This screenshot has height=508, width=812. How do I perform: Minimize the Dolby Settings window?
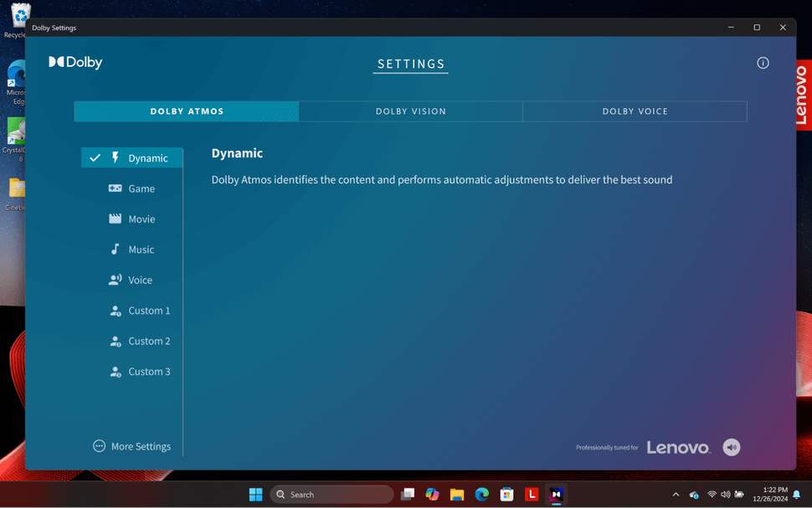(731, 28)
